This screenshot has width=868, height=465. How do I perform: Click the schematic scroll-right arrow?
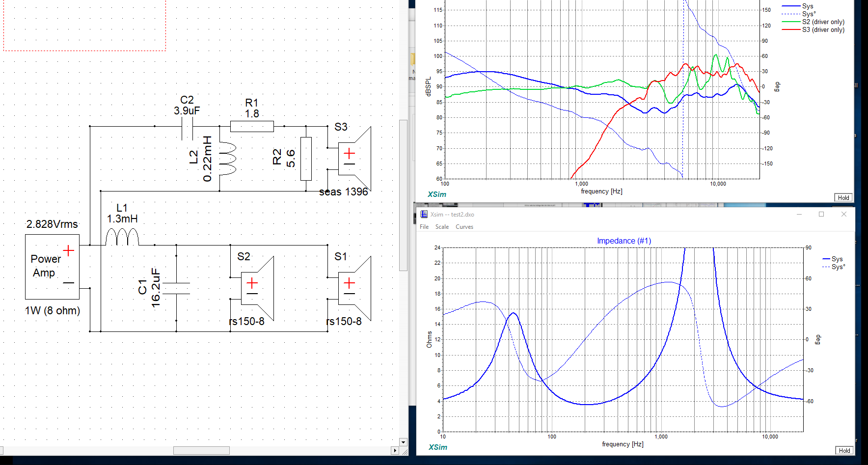click(395, 450)
